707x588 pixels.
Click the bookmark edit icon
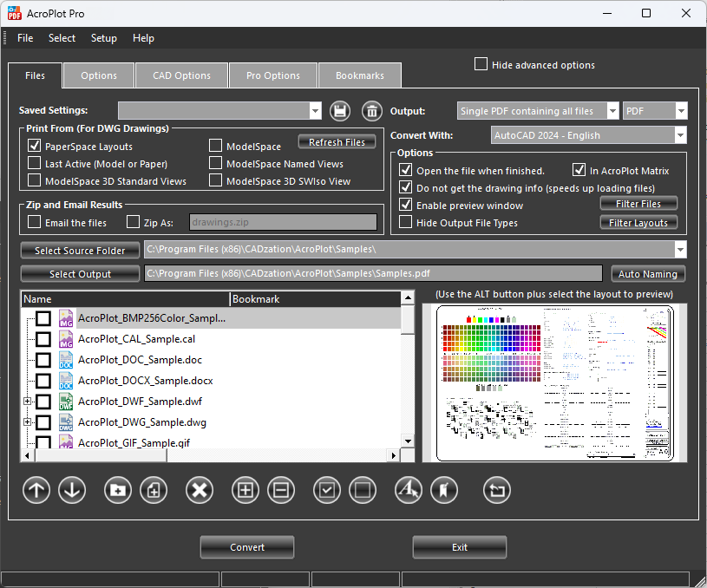click(444, 490)
